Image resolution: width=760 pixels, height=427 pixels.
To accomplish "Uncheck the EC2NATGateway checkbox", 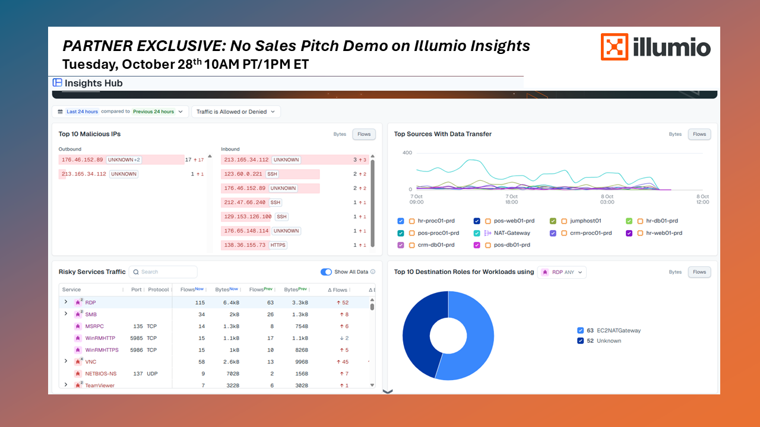I will pos(580,330).
